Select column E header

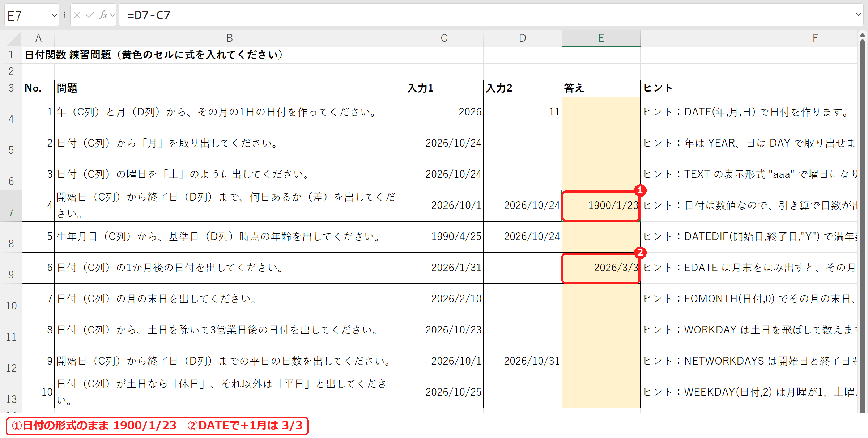point(601,38)
